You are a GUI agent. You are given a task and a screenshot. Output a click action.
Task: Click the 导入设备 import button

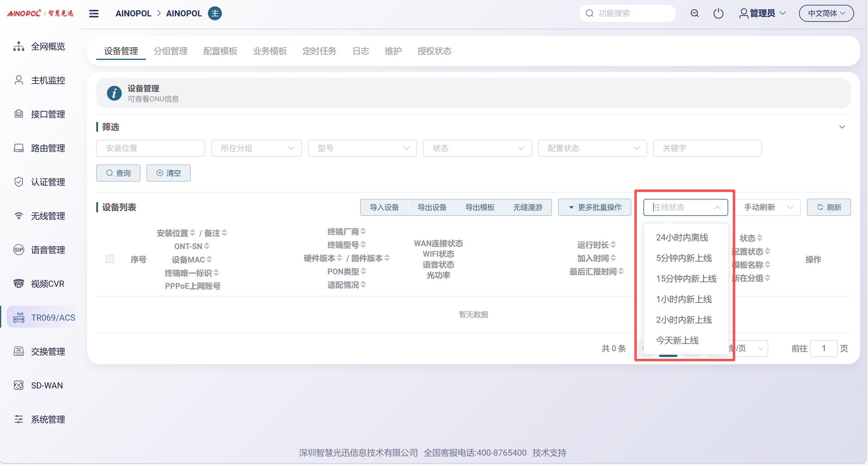[384, 207]
